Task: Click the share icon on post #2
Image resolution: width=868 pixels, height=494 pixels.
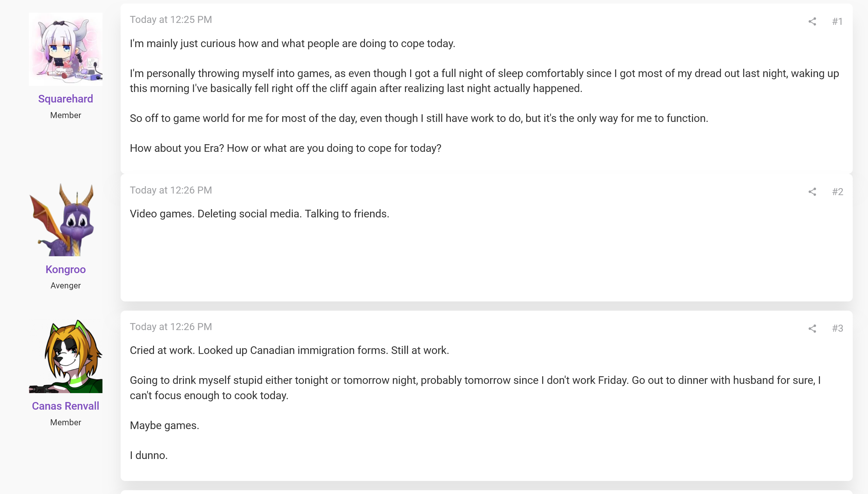Action: [812, 192]
